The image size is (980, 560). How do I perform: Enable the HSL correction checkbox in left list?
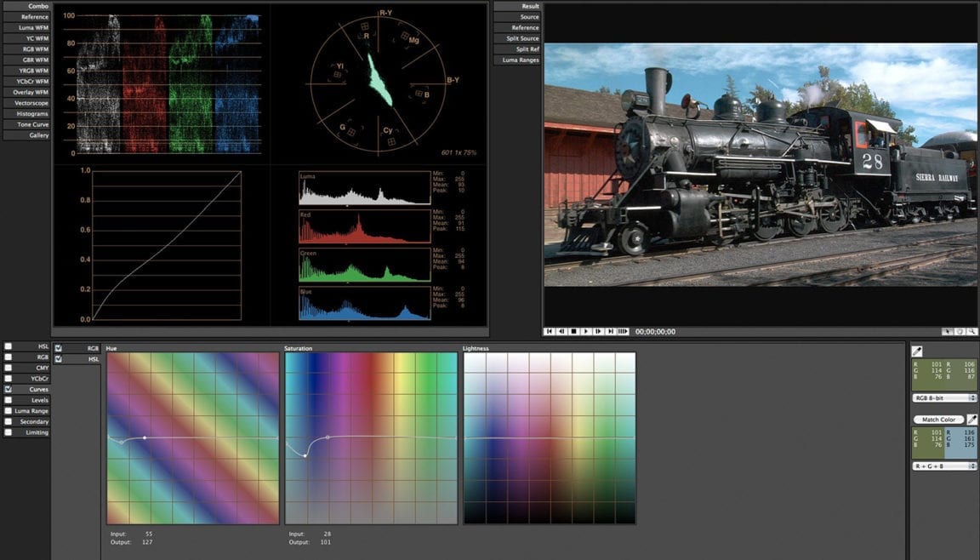click(9, 346)
